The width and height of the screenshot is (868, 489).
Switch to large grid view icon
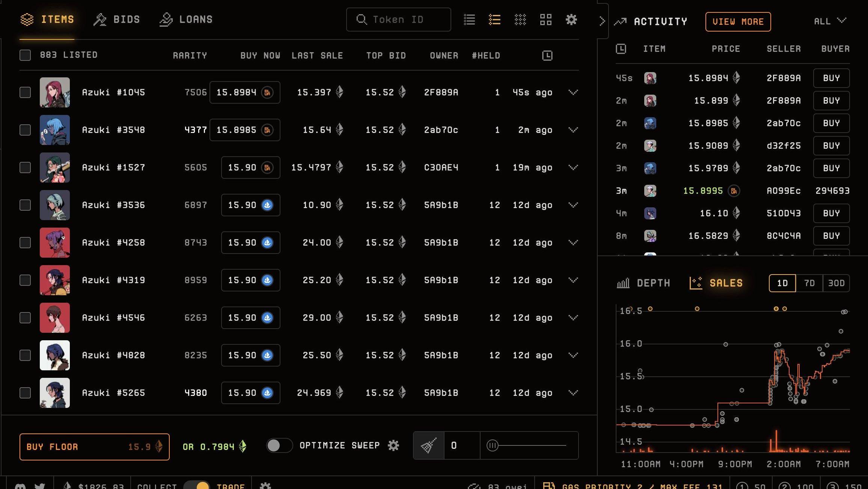pos(546,20)
